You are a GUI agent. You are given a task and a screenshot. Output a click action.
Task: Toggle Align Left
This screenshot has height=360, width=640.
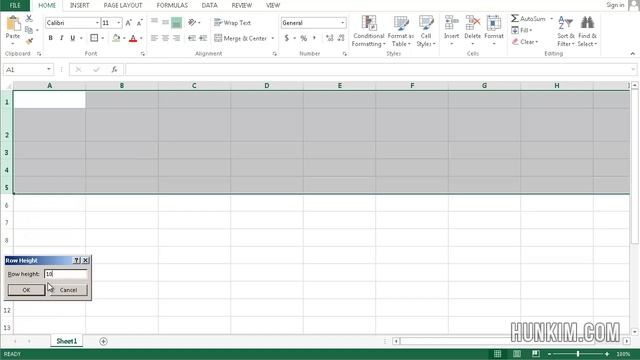click(154, 38)
